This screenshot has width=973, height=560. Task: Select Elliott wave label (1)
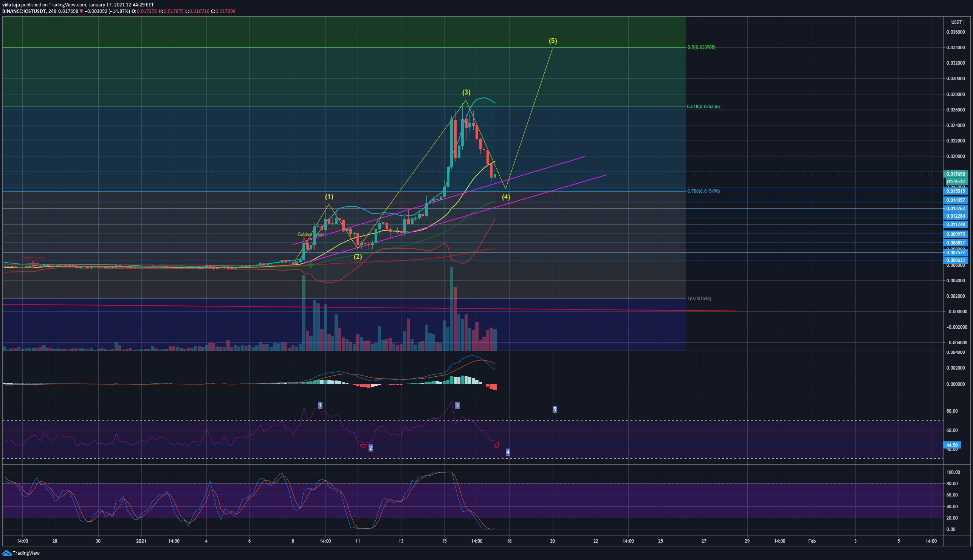point(329,196)
